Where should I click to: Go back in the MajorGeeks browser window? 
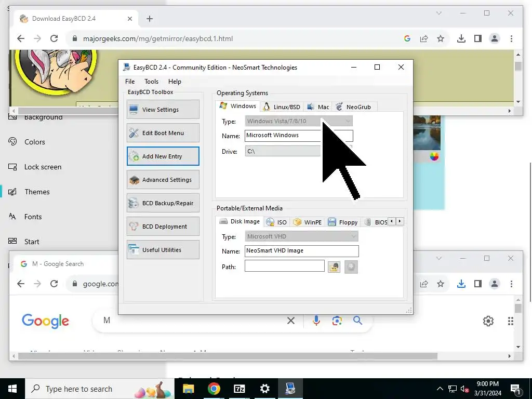point(21,38)
